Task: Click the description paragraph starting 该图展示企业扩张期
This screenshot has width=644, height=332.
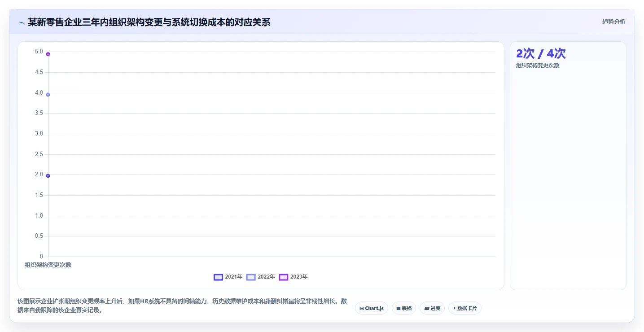Action: [182, 306]
